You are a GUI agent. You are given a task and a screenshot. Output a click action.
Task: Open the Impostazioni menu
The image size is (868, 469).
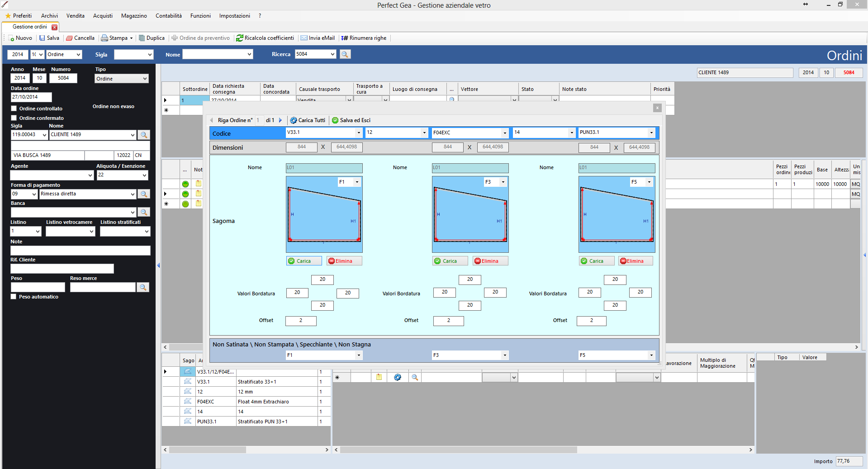click(235, 16)
